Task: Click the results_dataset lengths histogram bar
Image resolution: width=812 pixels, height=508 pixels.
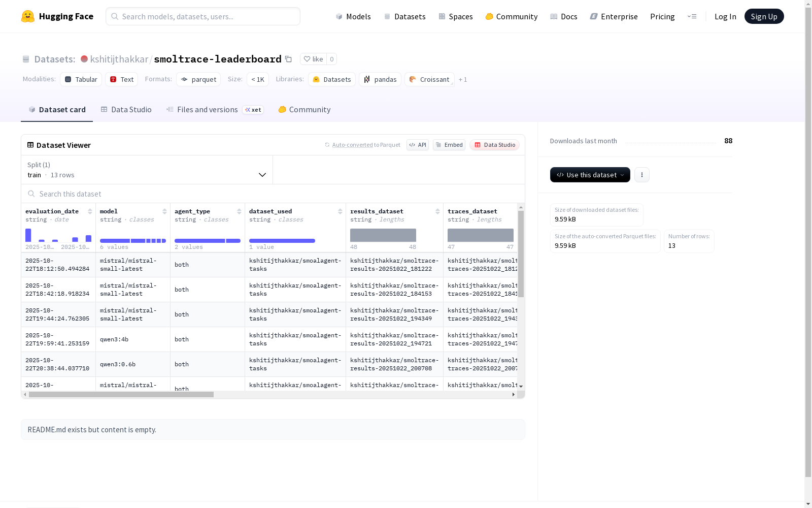Action: pos(383,235)
